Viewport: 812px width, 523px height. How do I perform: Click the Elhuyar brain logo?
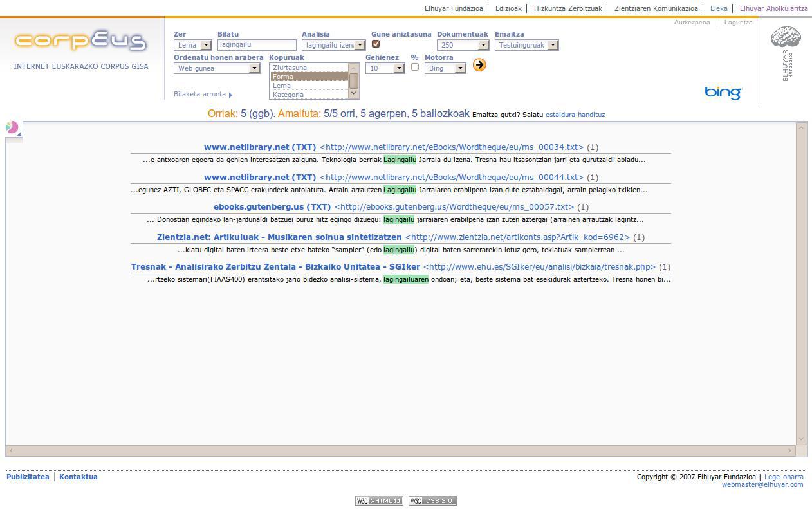click(x=786, y=54)
